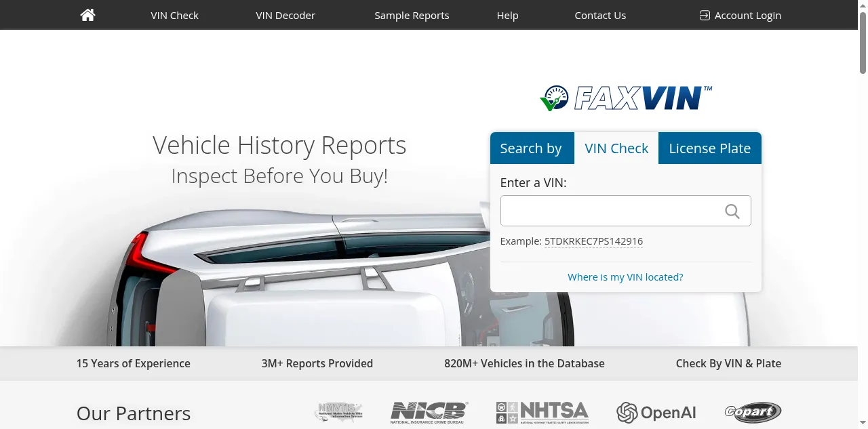The width and height of the screenshot is (868, 429).
Task: Click the 'Our Partners' heading
Action: coord(134,413)
